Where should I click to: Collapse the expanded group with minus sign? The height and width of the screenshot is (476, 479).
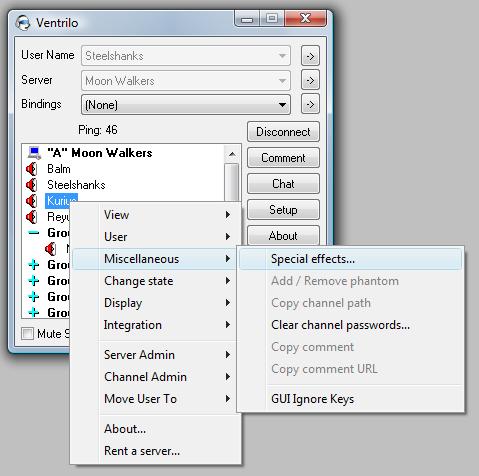coord(34,233)
